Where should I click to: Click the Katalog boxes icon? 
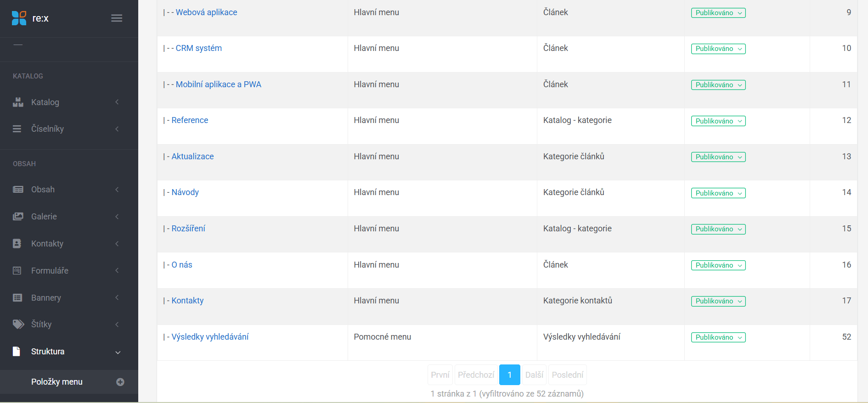(18, 102)
